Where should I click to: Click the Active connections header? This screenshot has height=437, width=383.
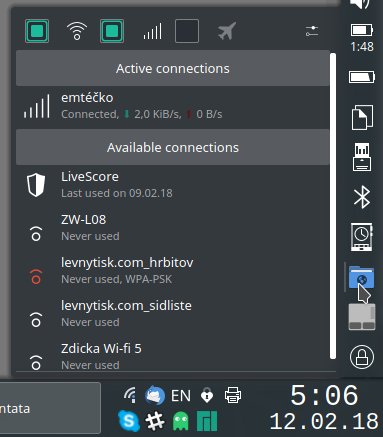click(x=173, y=68)
